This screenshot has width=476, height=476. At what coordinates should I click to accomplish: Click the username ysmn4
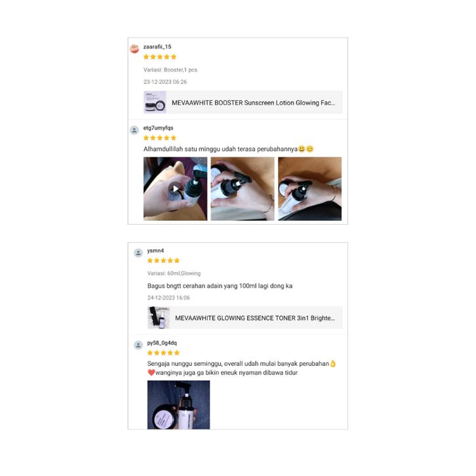(155, 250)
